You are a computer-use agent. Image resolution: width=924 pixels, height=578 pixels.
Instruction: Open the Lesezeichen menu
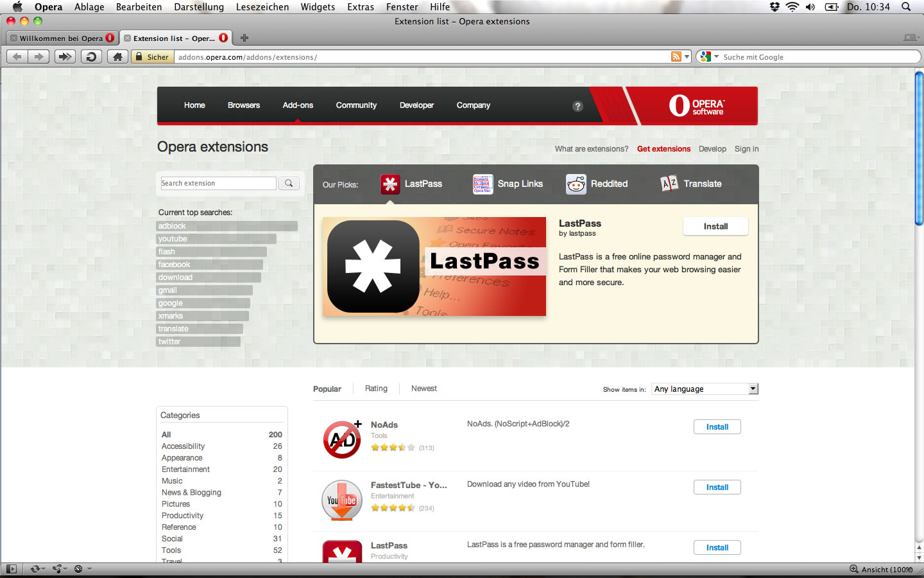(x=262, y=7)
